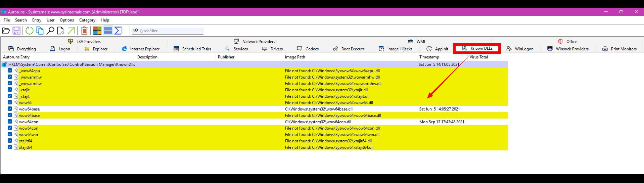Sort by the Description column header
This screenshot has width=644, height=183.
(175, 57)
